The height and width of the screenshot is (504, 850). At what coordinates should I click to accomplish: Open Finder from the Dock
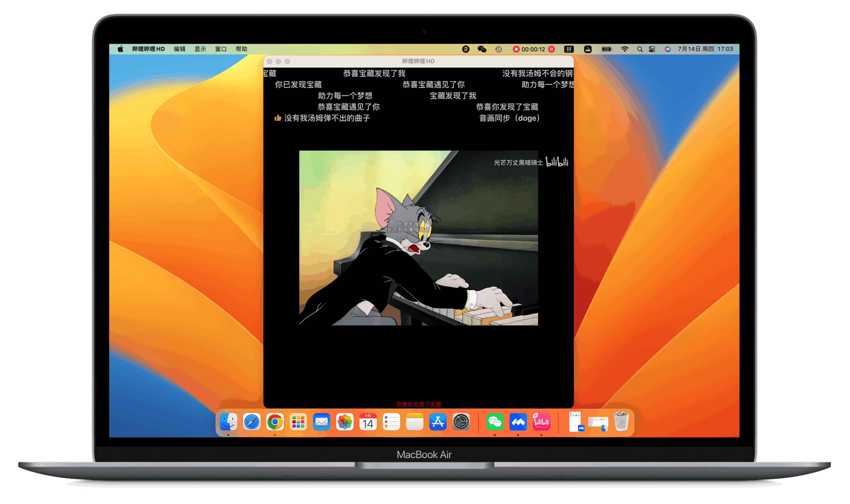228,422
